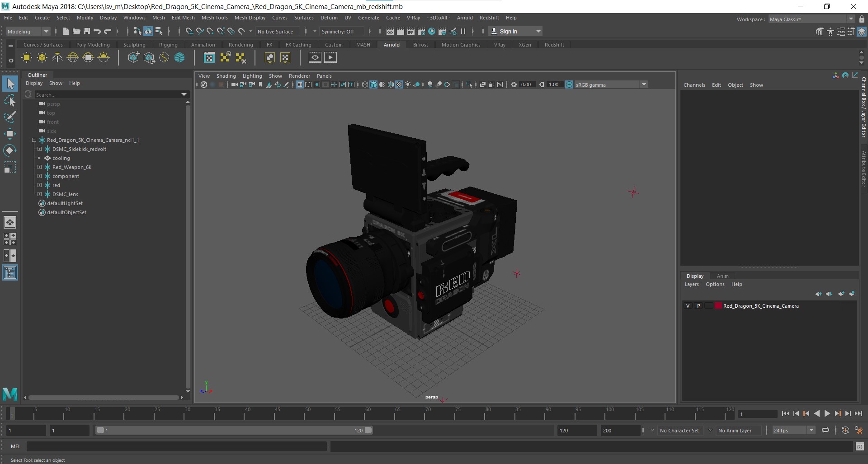868x464 pixels.
Task: Open the Mesh Tools menu
Action: click(214, 18)
